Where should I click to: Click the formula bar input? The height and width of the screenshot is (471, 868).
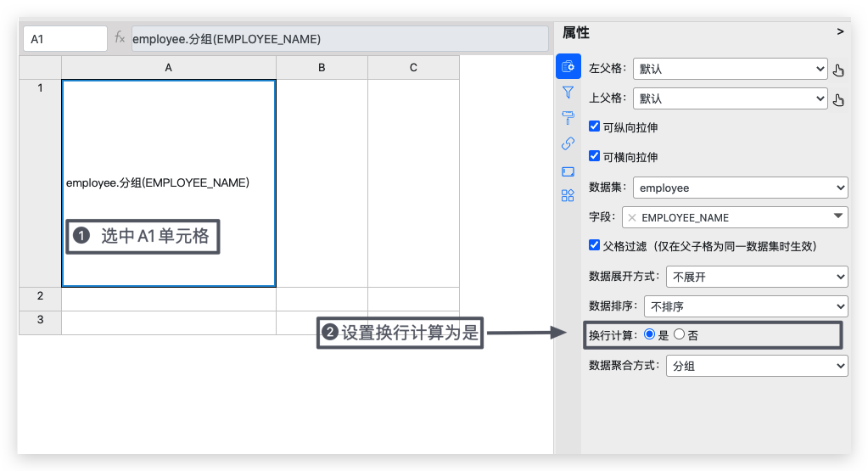(x=340, y=39)
